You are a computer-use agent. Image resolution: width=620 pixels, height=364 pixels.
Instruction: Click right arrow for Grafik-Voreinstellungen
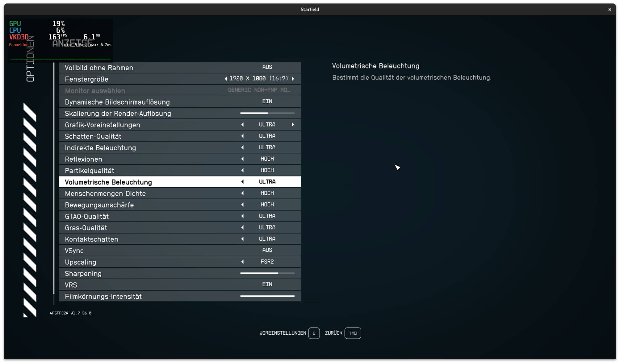point(293,125)
